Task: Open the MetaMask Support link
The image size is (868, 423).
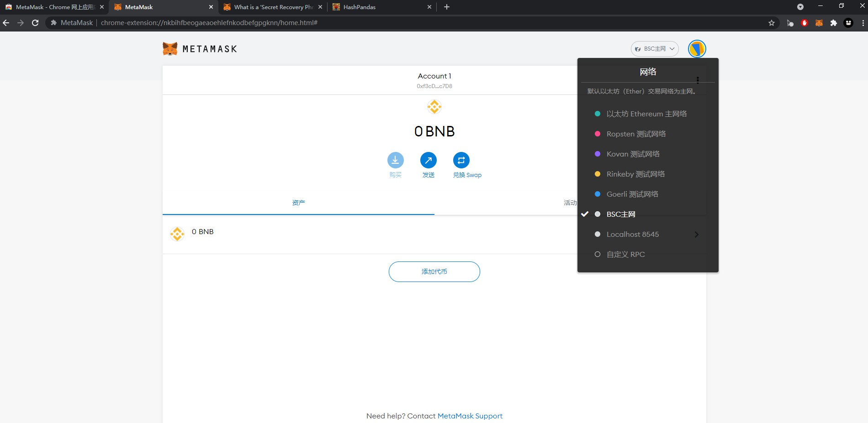Action: point(470,416)
